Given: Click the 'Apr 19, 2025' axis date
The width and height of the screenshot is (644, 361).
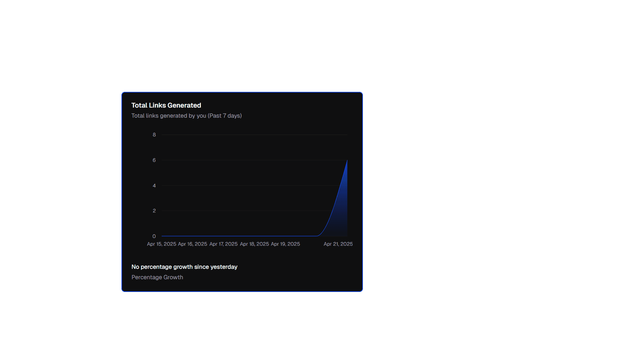Looking at the screenshot, I should point(285,244).
